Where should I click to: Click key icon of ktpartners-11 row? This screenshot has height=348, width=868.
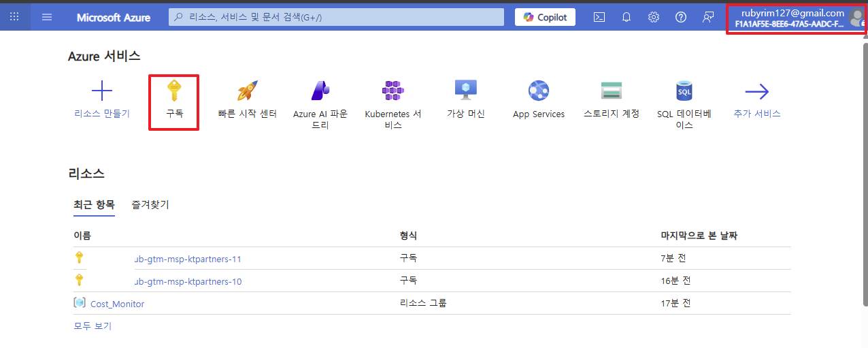coord(80,257)
